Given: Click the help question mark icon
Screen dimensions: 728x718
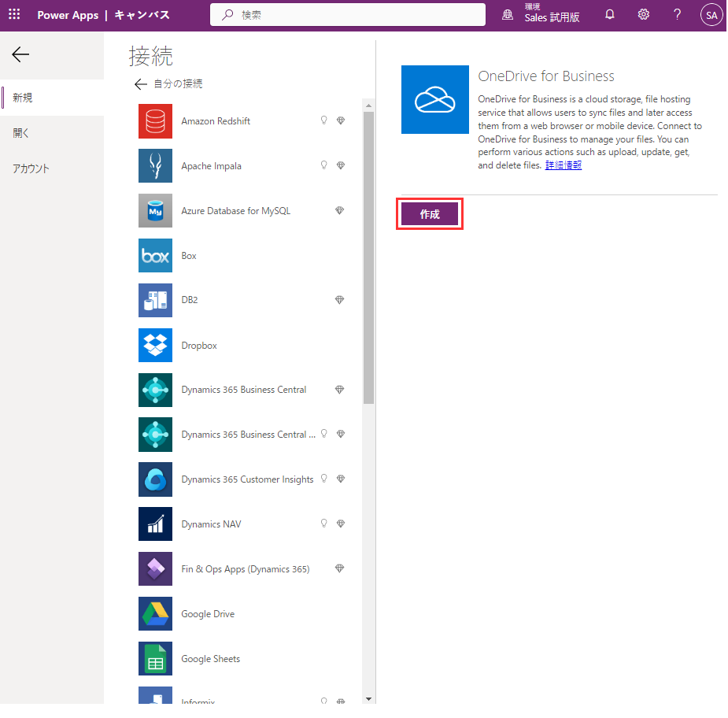Looking at the screenshot, I should coord(677,15).
